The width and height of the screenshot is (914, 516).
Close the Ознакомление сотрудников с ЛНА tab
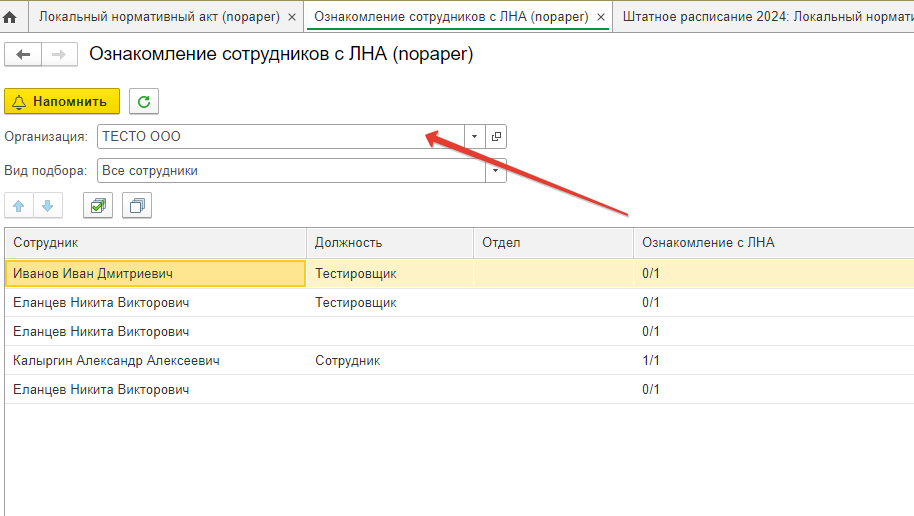pos(601,17)
